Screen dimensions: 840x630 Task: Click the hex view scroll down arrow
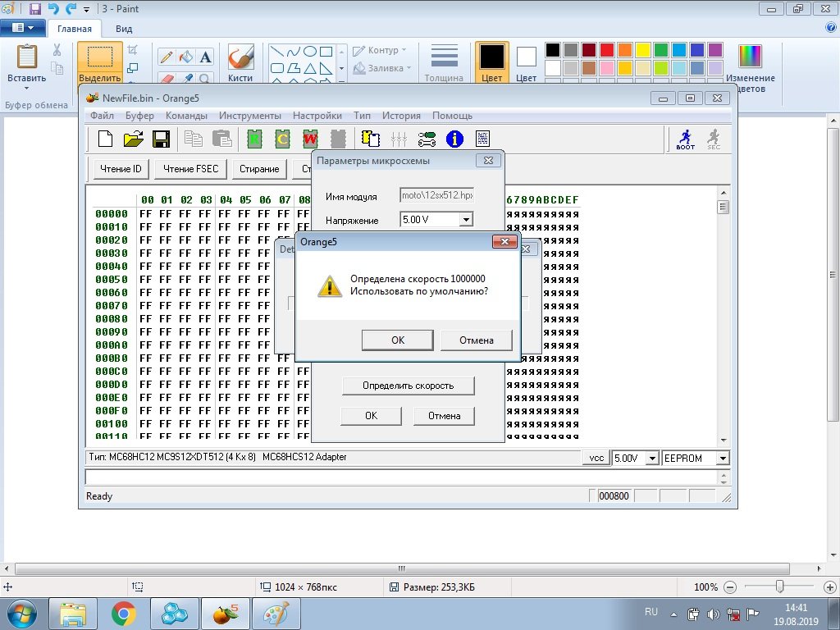(x=724, y=440)
